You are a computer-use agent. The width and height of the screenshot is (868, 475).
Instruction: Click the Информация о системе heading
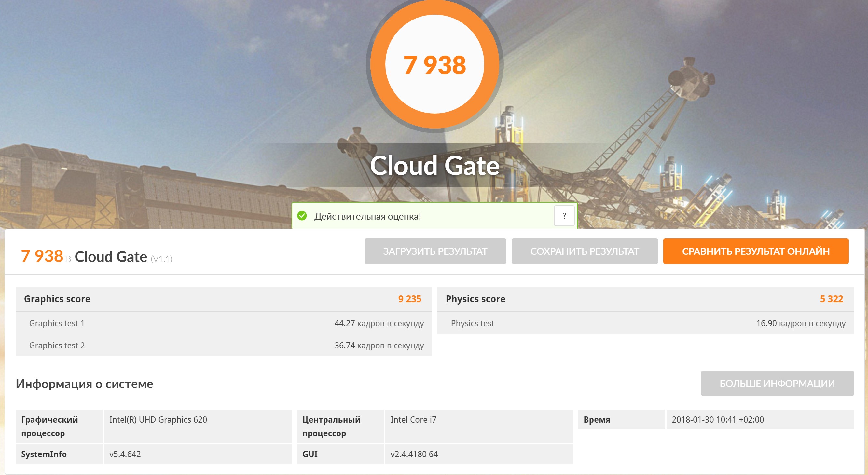click(x=85, y=384)
